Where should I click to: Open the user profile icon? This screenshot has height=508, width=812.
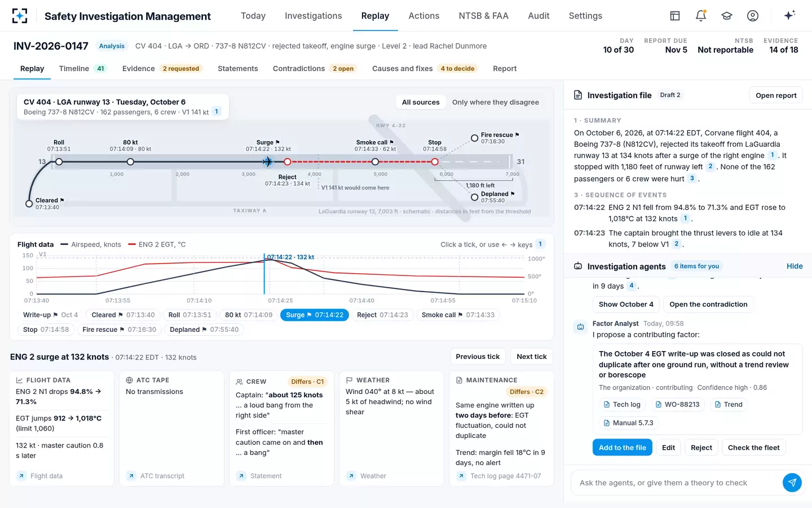(x=753, y=16)
